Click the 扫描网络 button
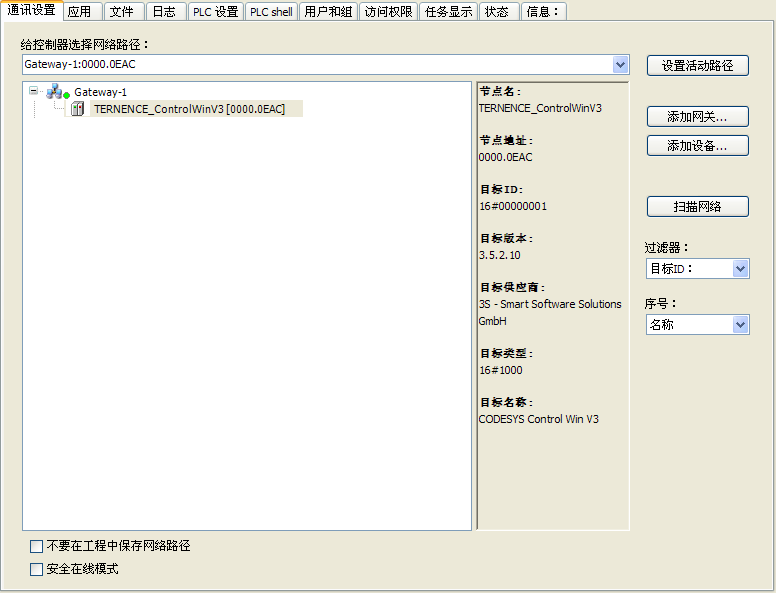 click(698, 206)
